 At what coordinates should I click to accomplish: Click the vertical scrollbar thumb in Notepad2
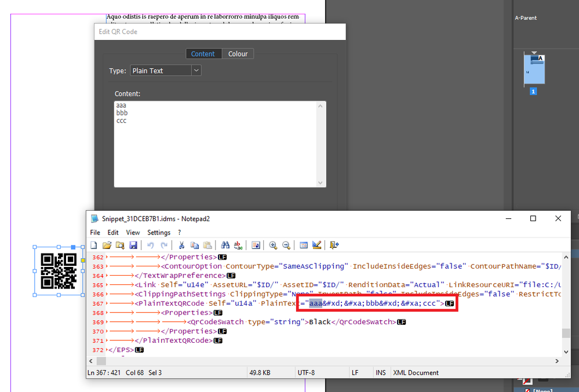(x=566, y=333)
